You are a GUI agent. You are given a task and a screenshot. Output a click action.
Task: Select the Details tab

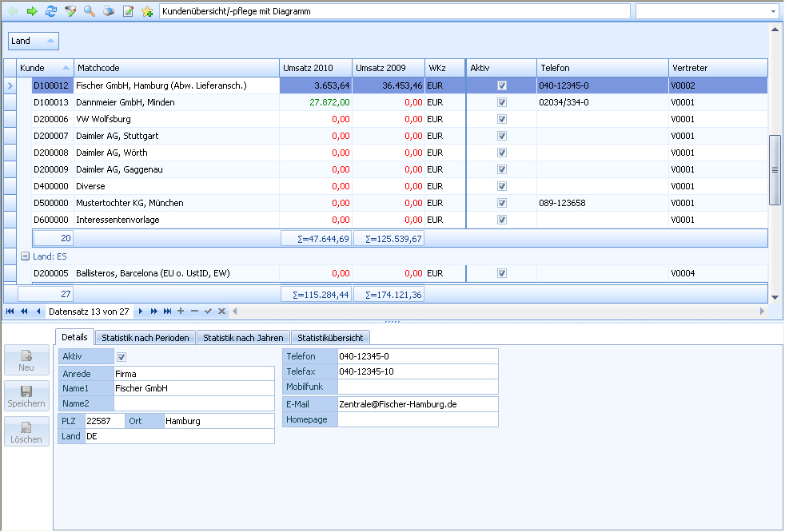tap(74, 337)
